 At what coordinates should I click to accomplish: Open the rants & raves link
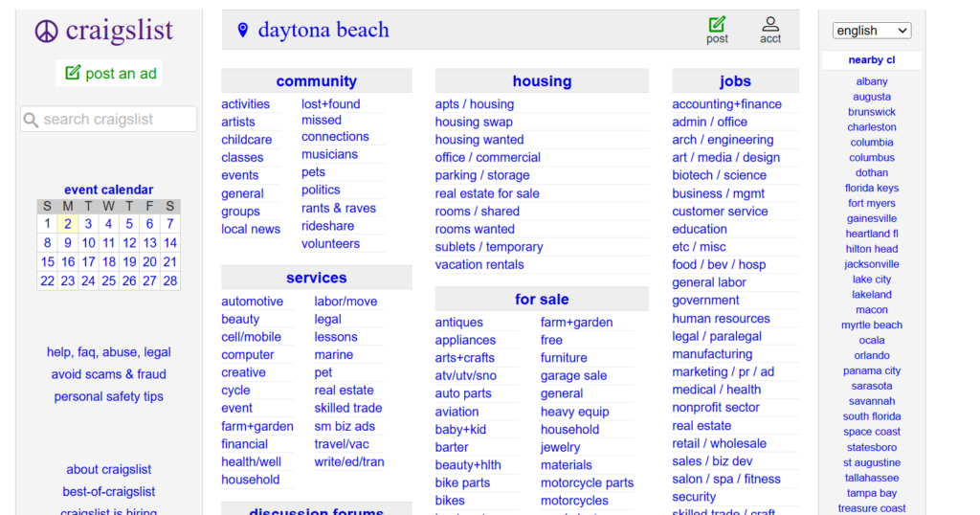(339, 208)
